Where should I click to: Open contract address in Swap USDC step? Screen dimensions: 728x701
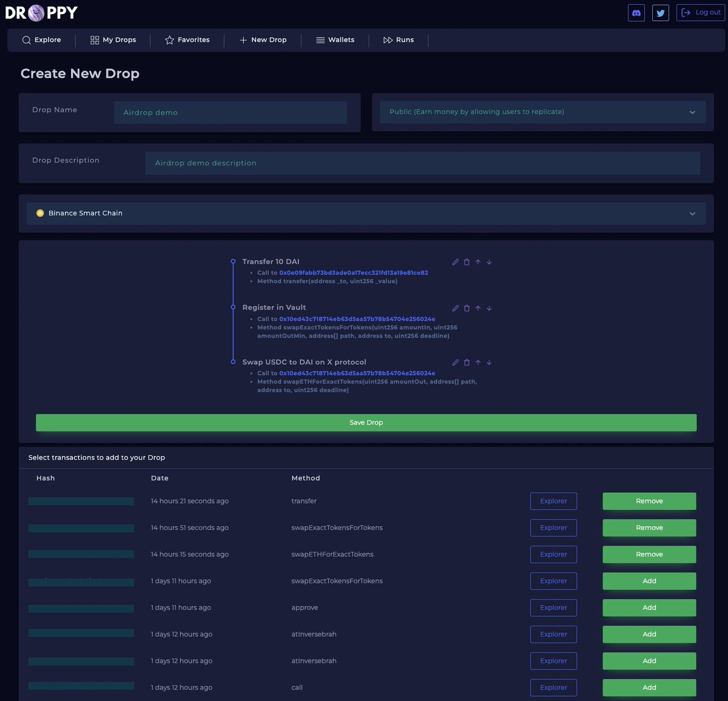pyautogui.click(x=357, y=373)
